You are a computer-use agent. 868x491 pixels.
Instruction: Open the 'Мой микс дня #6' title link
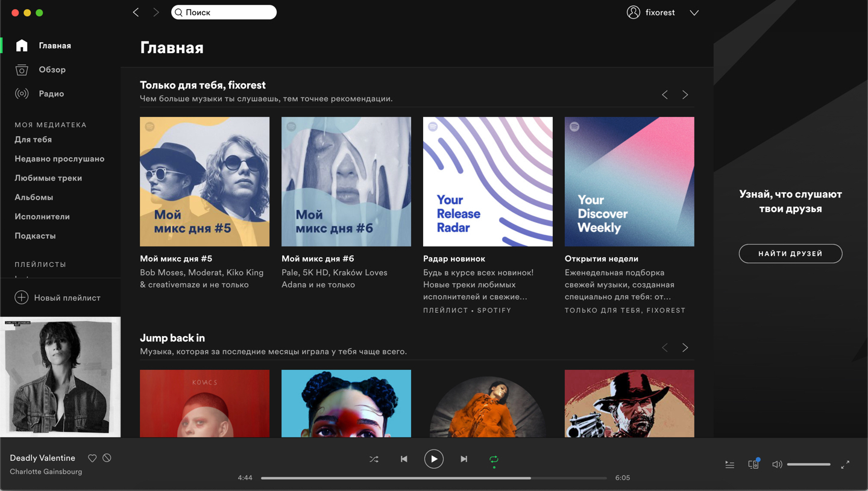pyautogui.click(x=318, y=258)
